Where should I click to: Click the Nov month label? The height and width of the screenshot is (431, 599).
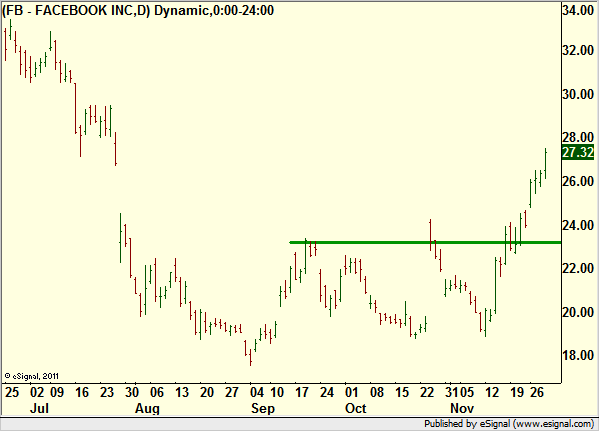click(x=462, y=408)
